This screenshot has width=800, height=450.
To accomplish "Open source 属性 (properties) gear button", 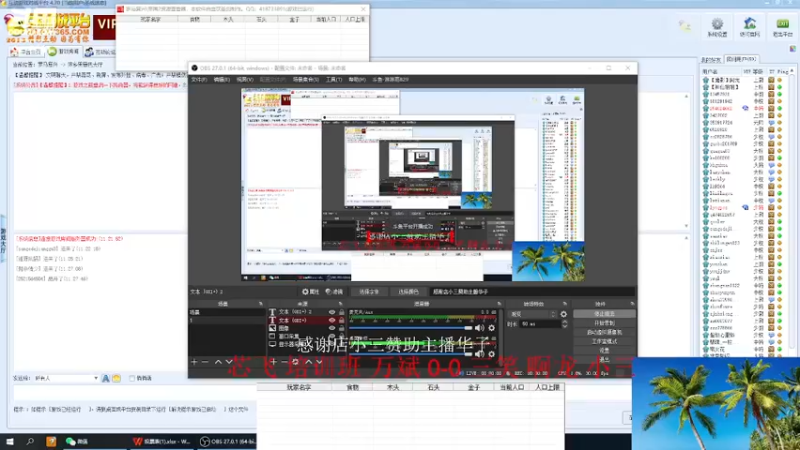I will click(x=310, y=292).
